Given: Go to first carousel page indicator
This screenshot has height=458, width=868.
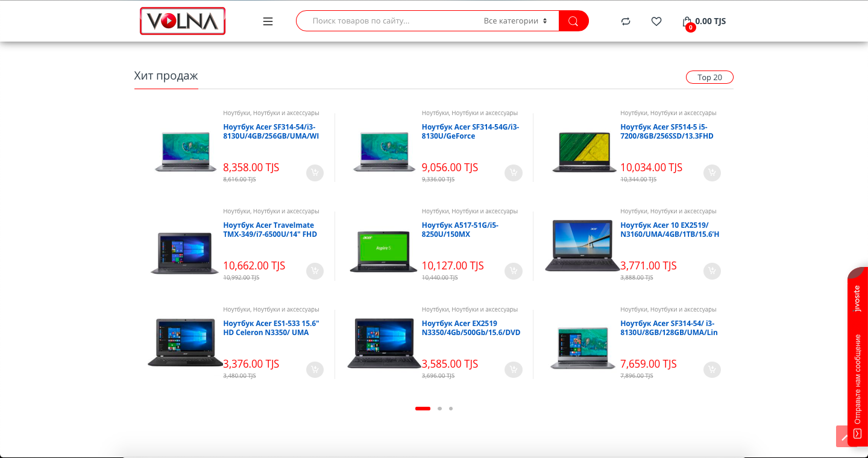Looking at the screenshot, I should [423, 409].
